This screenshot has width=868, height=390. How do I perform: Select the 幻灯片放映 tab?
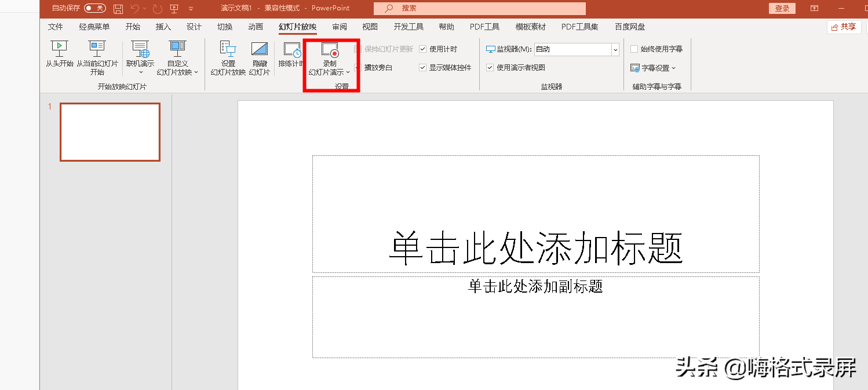click(x=298, y=27)
